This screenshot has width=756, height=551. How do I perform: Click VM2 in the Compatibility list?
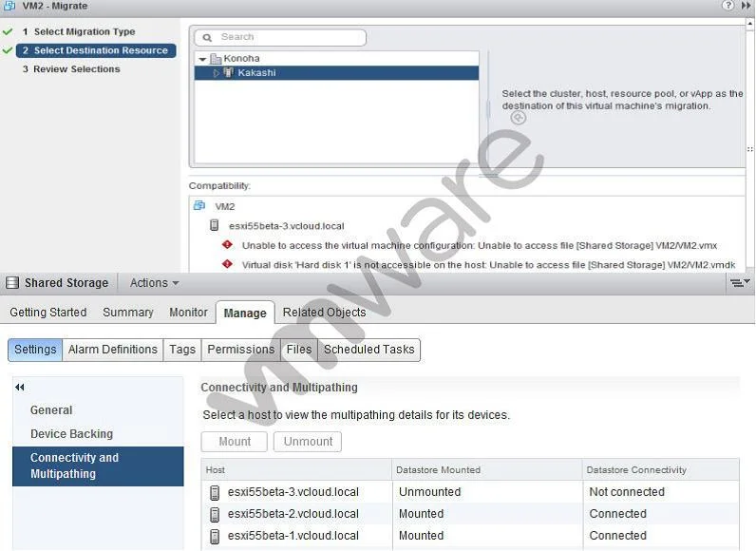coord(225,207)
